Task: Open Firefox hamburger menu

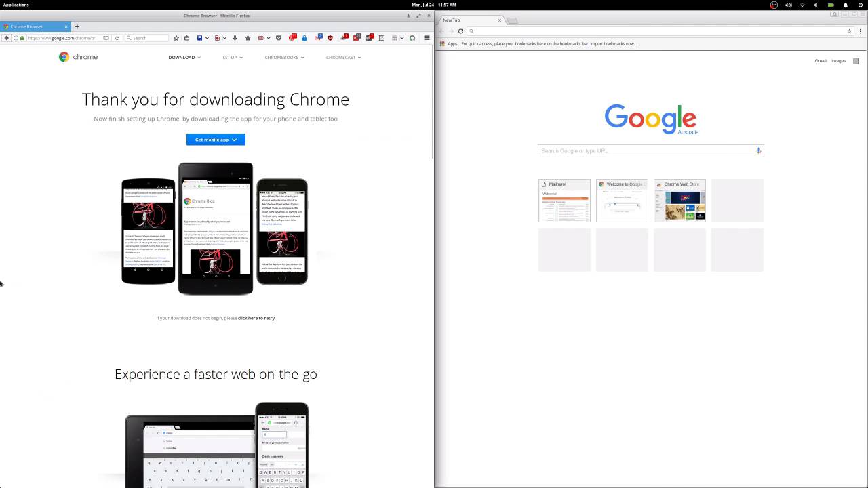Action: click(x=427, y=38)
